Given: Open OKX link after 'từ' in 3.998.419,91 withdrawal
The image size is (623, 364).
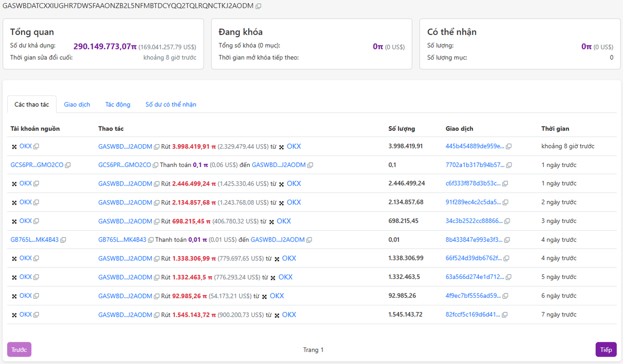Looking at the screenshot, I should click(294, 147).
